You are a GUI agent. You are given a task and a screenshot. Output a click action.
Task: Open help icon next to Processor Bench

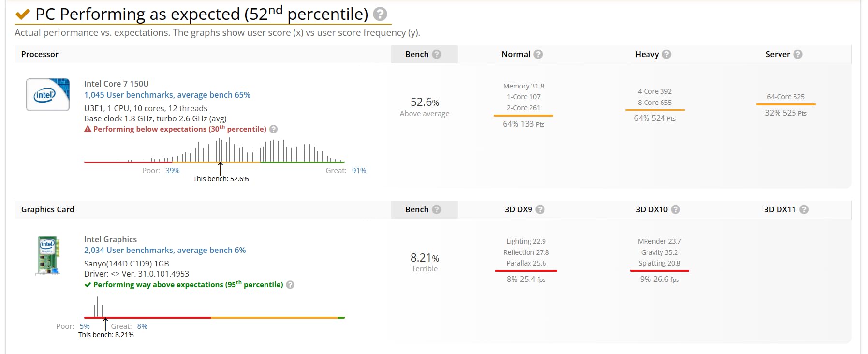437,54
